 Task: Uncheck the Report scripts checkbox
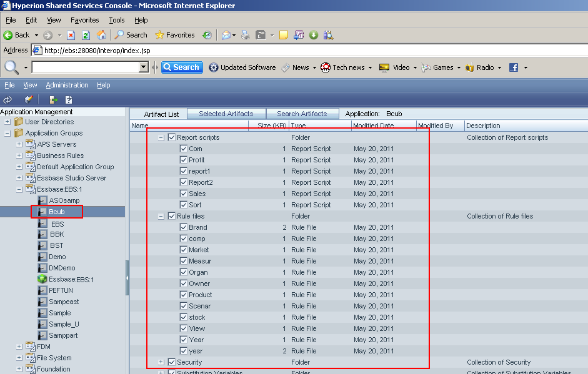pos(171,137)
